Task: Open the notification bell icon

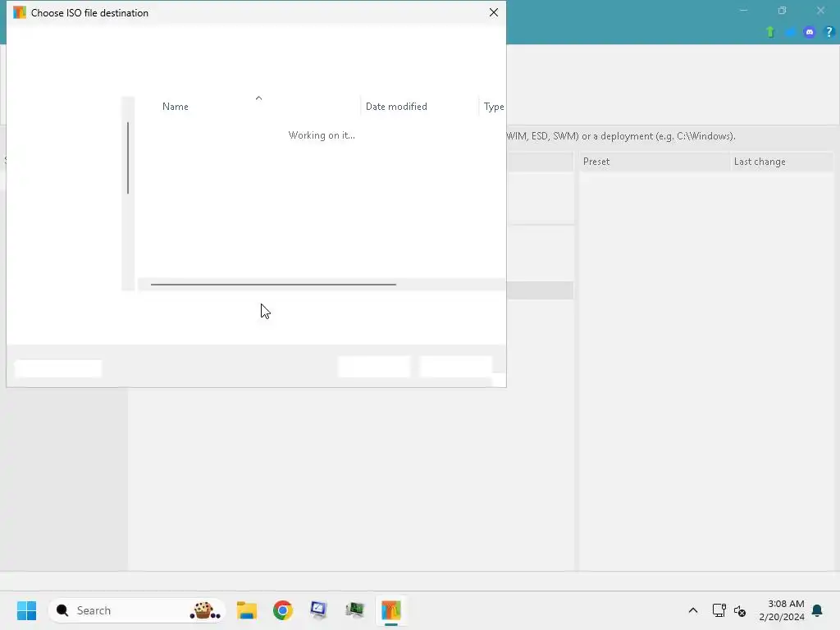Action: [817, 610]
